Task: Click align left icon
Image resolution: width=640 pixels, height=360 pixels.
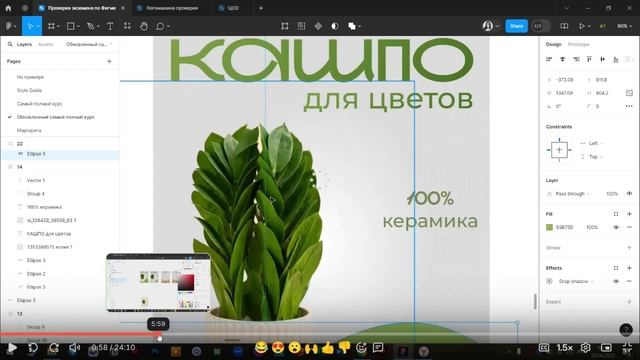Action: (549, 59)
